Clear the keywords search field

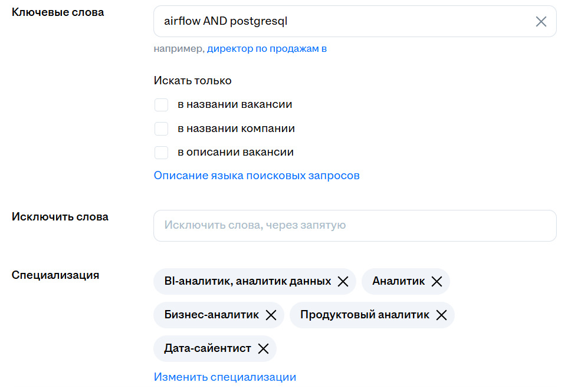[541, 22]
